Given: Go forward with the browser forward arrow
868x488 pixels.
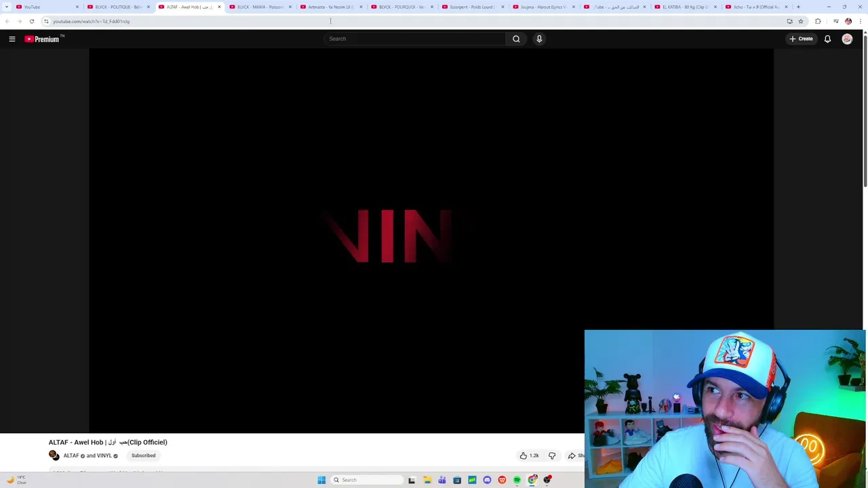Looking at the screenshot, I should tap(20, 22).
